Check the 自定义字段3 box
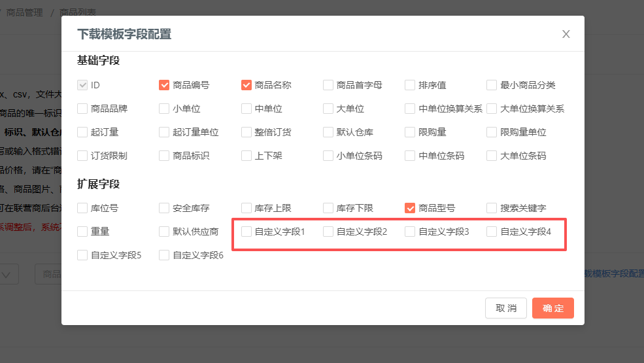Screen dimensions: 644x363 click(x=409, y=232)
